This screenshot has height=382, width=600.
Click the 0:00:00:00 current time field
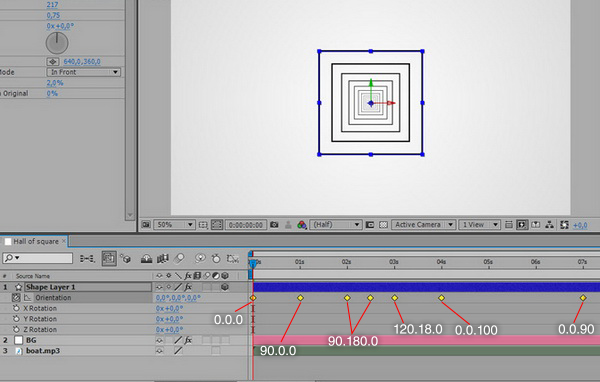click(245, 225)
